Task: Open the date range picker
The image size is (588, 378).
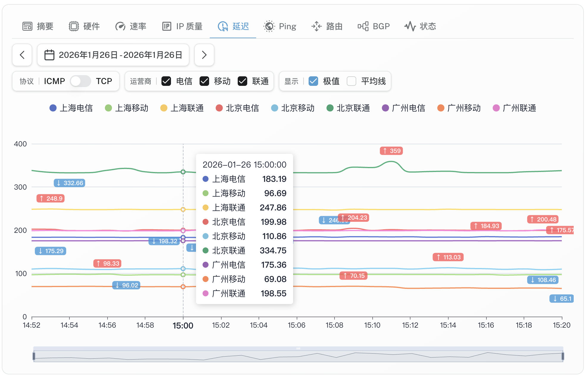Action: coord(113,55)
